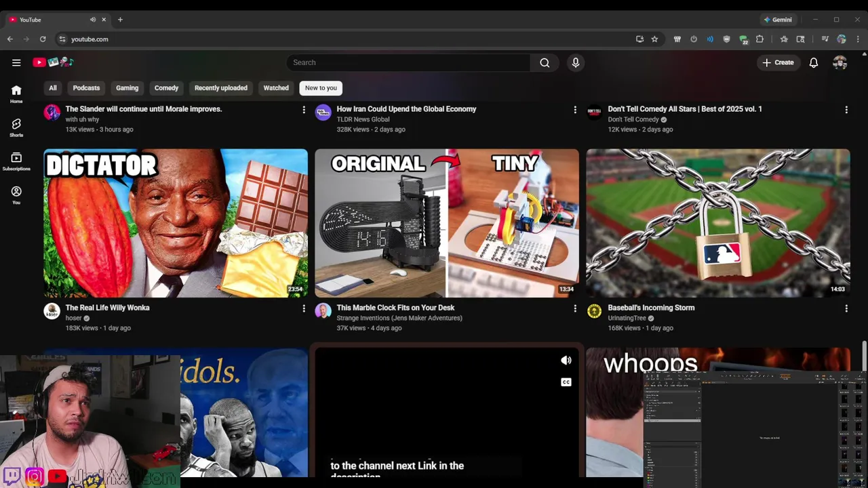The image size is (868, 488).
Task: Open The Real Life Willy Wonka thumbnail
Action: click(176, 223)
